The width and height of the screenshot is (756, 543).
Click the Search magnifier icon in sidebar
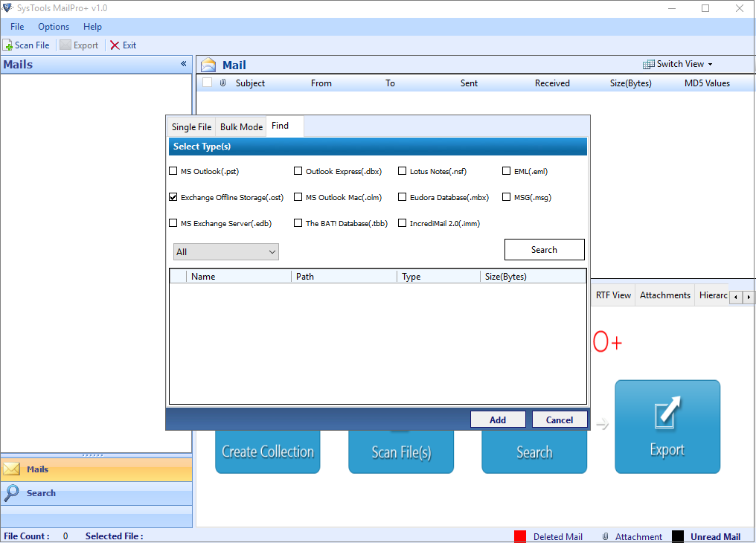click(x=12, y=492)
